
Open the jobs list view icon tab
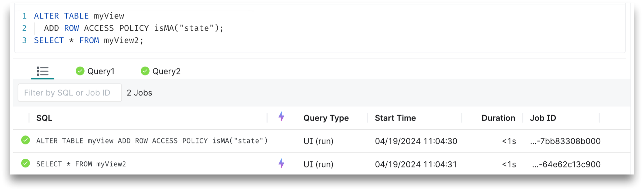coord(42,71)
